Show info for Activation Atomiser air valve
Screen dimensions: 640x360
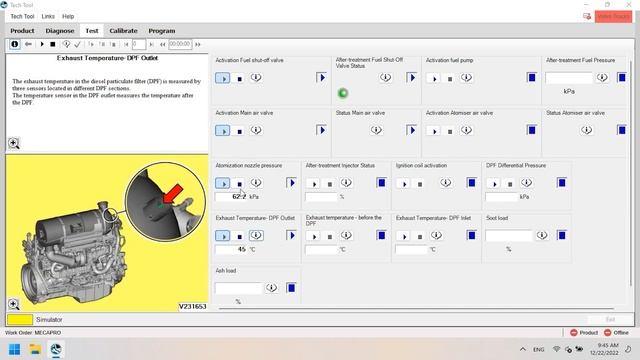coord(466,130)
